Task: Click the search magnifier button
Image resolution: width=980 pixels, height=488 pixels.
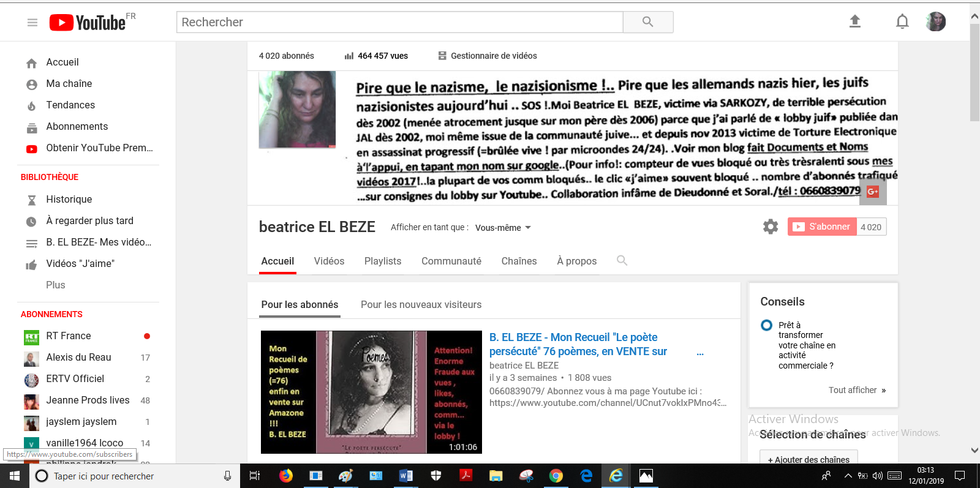Action: [x=648, y=22]
